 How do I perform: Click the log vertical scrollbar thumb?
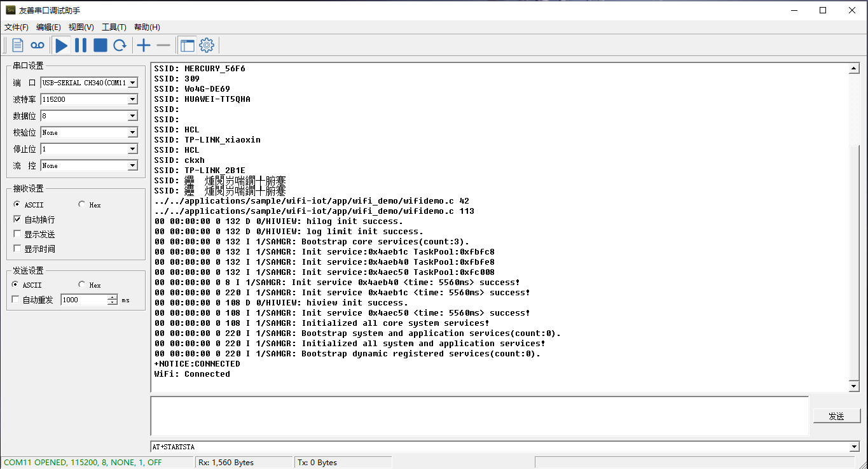tap(854, 262)
